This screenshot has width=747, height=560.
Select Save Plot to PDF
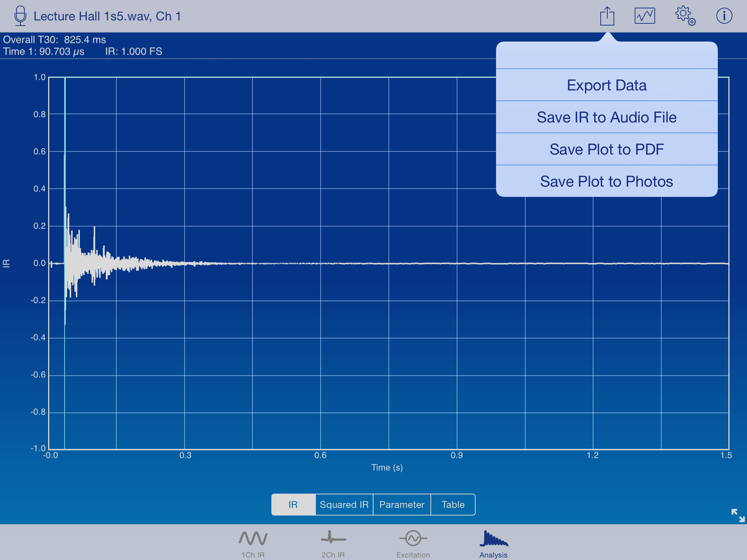(607, 149)
